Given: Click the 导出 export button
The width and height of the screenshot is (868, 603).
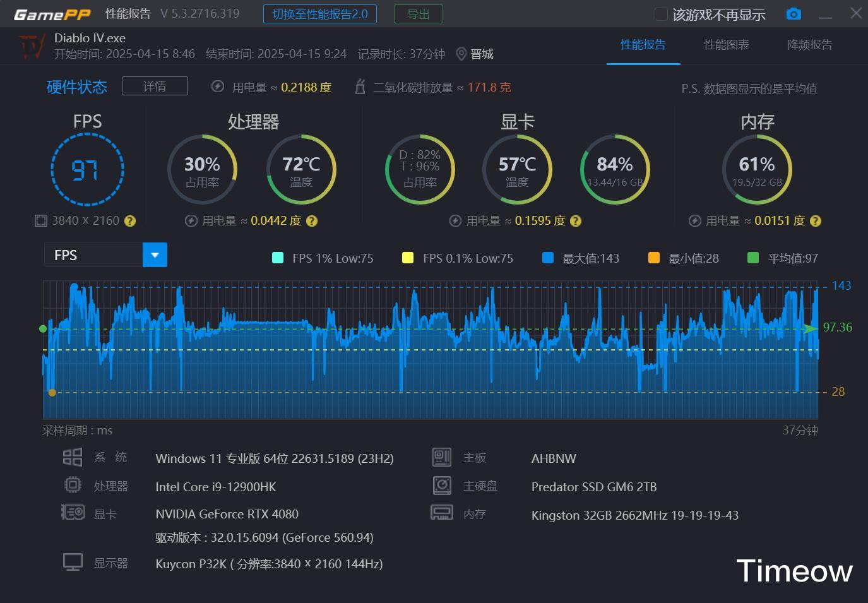Looking at the screenshot, I should 419,14.
